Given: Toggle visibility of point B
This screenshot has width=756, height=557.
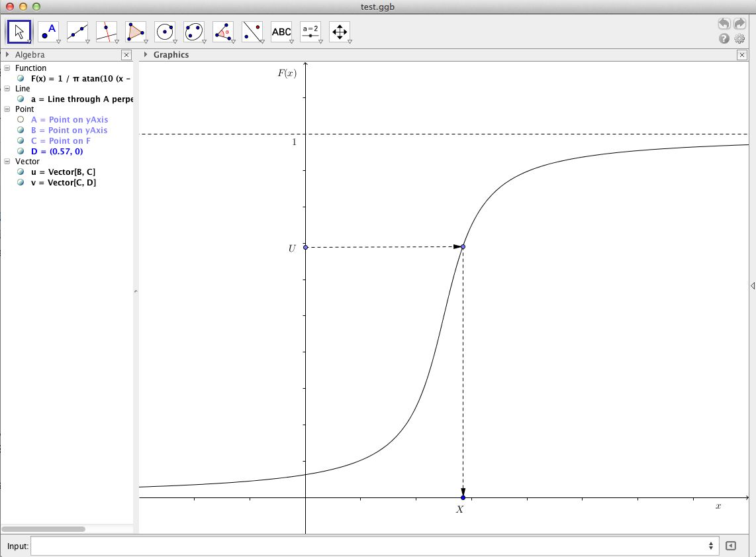Looking at the screenshot, I should tap(21, 130).
